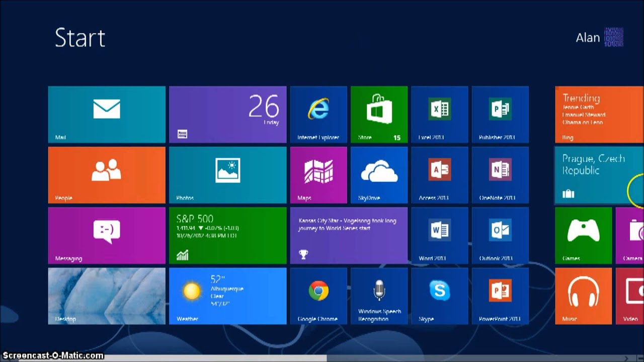This screenshot has height=362, width=644.
Task: Open the Bing Trending tile
Action: point(599,115)
